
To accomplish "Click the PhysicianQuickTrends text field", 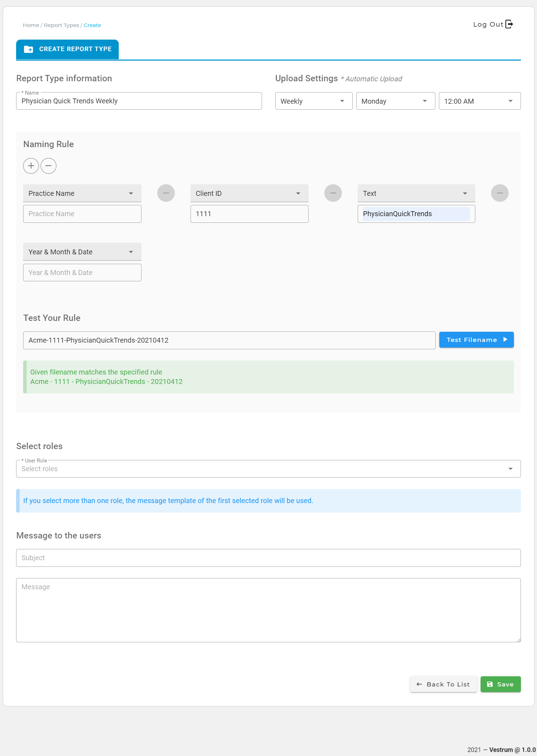I will click(416, 214).
